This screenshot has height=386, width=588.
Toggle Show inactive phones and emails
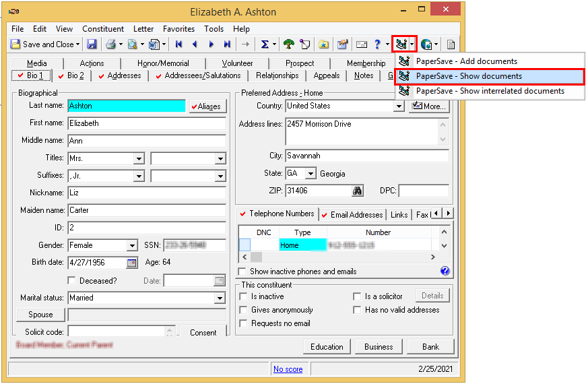click(x=243, y=271)
